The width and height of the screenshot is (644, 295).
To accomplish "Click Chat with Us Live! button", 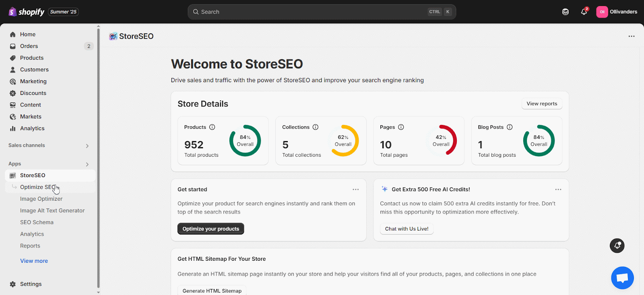I will pyautogui.click(x=407, y=229).
